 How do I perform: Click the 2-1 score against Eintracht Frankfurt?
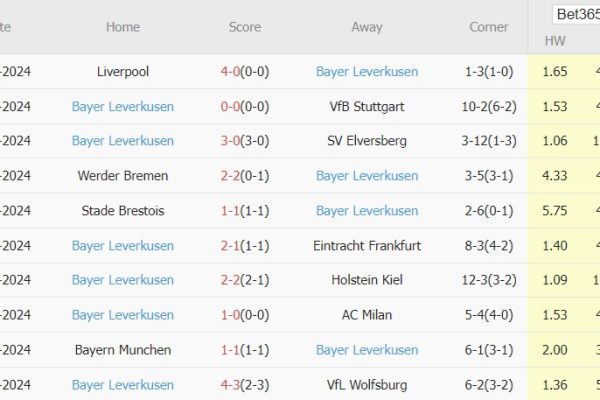tap(245, 246)
